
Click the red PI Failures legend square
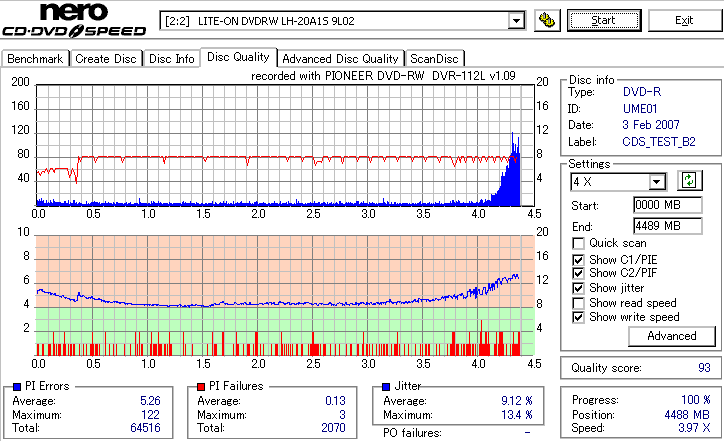click(x=201, y=387)
